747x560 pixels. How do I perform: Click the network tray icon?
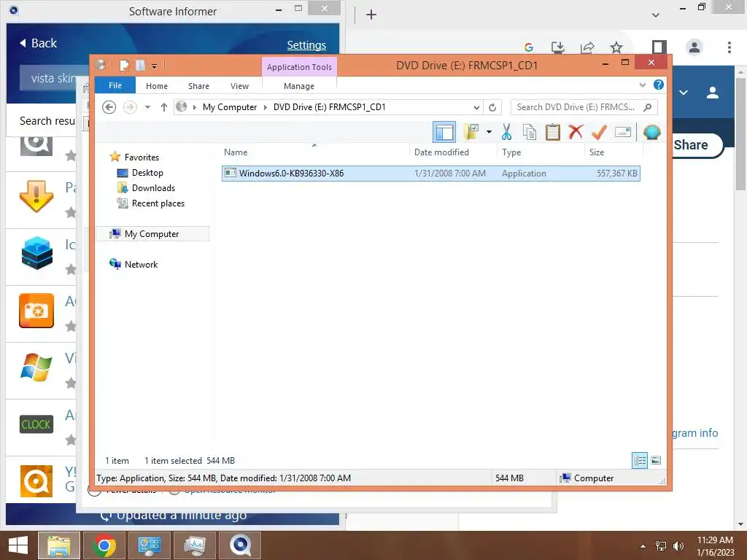point(661,546)
